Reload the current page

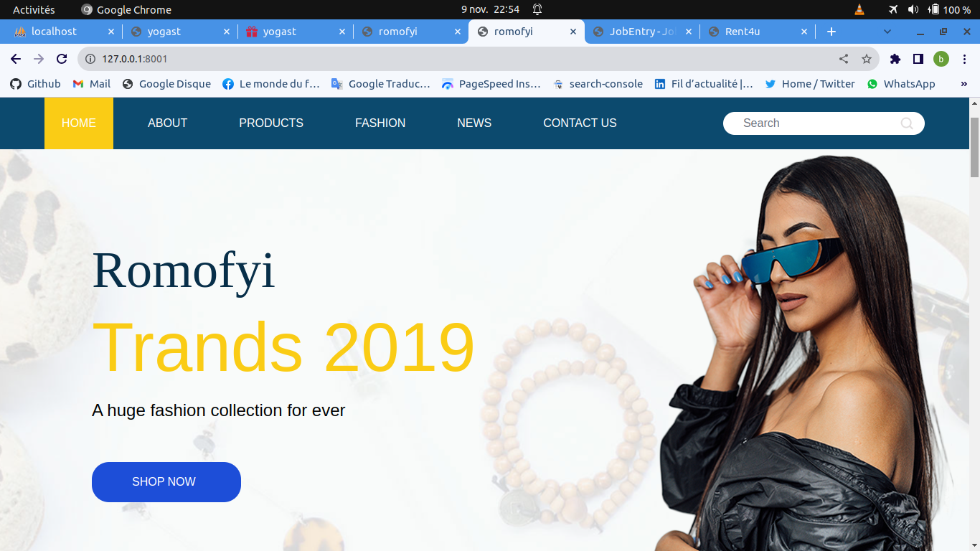click(62, 59)
